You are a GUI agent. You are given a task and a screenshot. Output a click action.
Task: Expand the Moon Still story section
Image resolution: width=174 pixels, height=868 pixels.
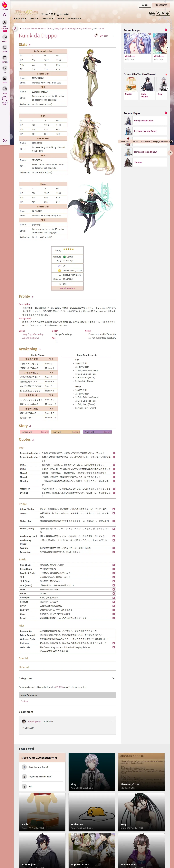107,432
